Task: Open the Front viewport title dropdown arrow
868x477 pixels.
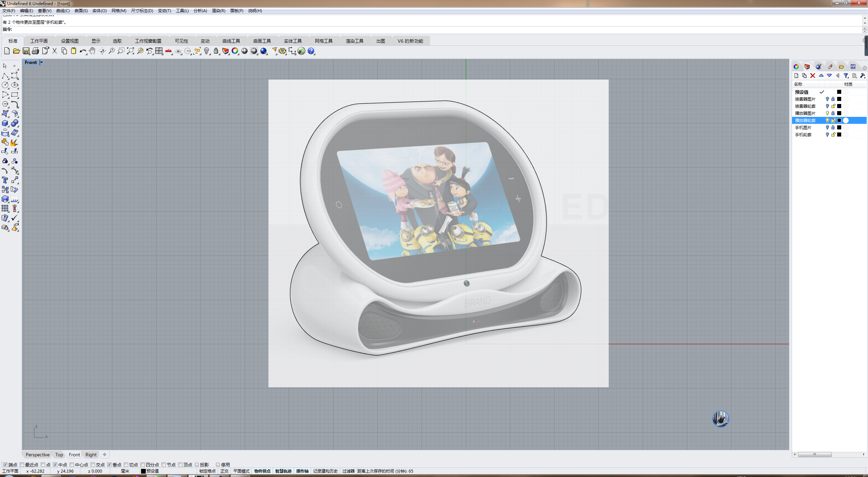Action: (x=41, y=62)
